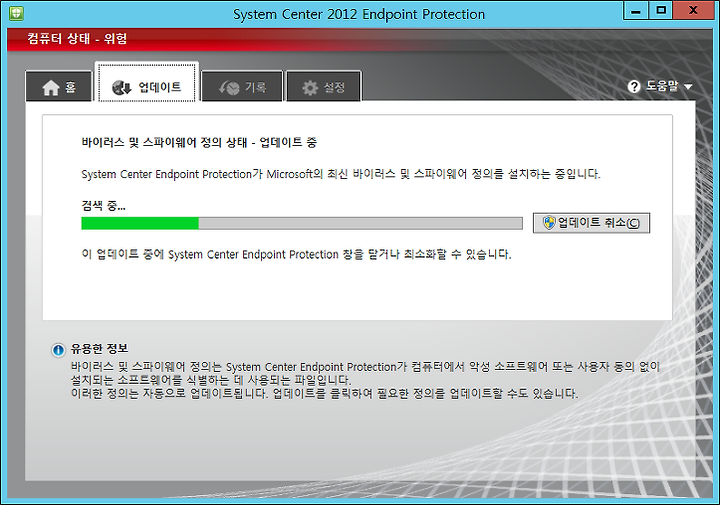Click the 유용한 정보 info icon
The height and width of the screenshot is (505, 720).
click(58, 350)
